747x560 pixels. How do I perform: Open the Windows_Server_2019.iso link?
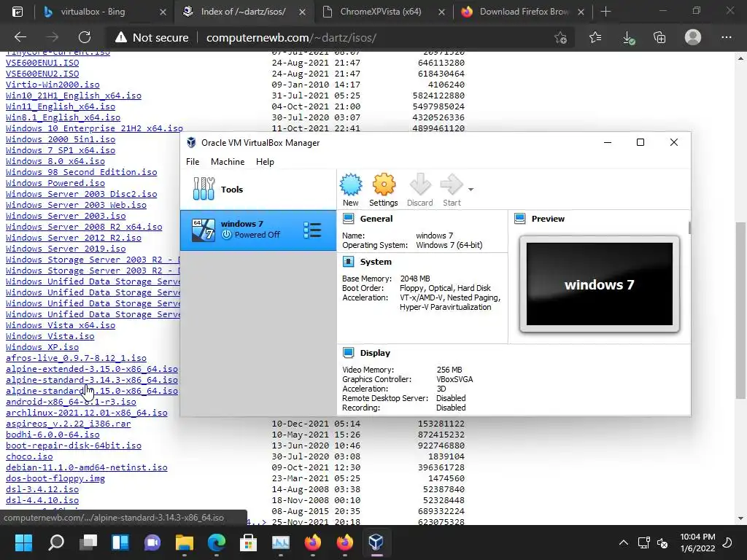coord(66,249)
